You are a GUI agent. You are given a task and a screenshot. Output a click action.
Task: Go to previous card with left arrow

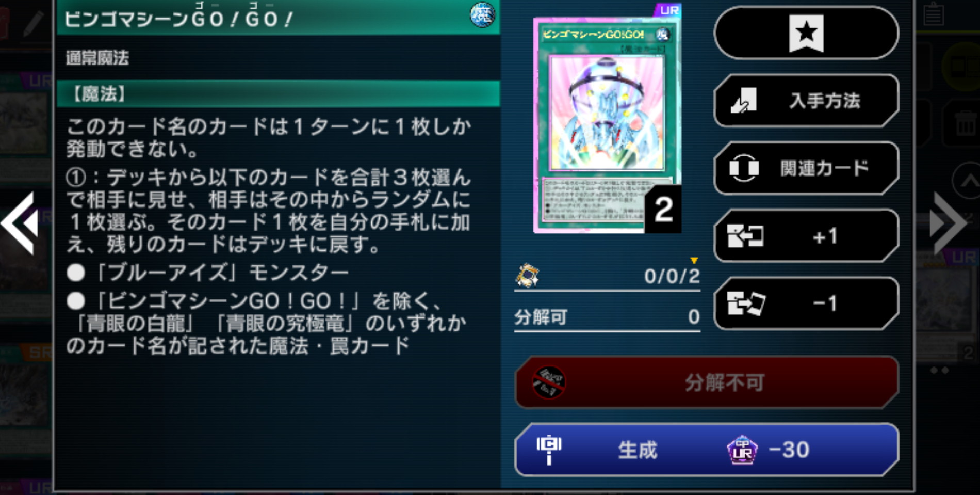(x=20, y=223)
